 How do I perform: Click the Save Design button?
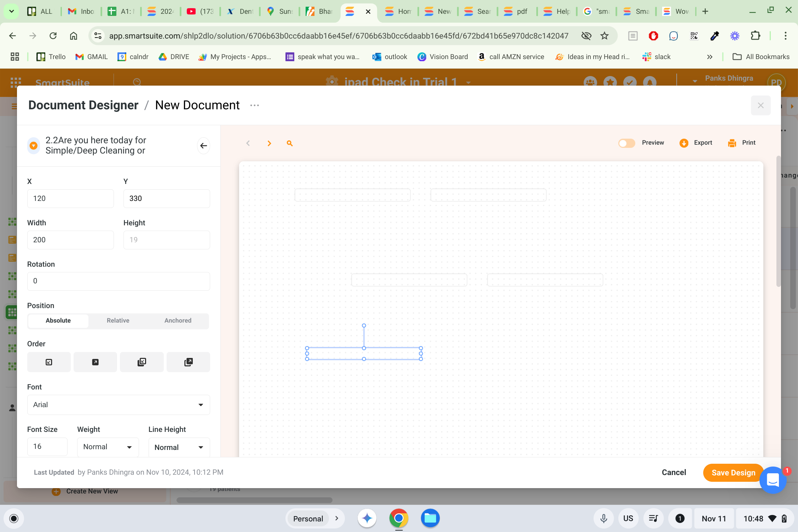[x=733, y=473]
